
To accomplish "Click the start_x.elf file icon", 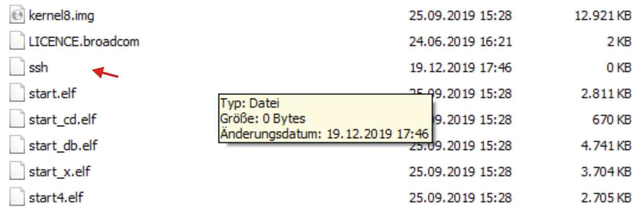I will tap(17, 172).
